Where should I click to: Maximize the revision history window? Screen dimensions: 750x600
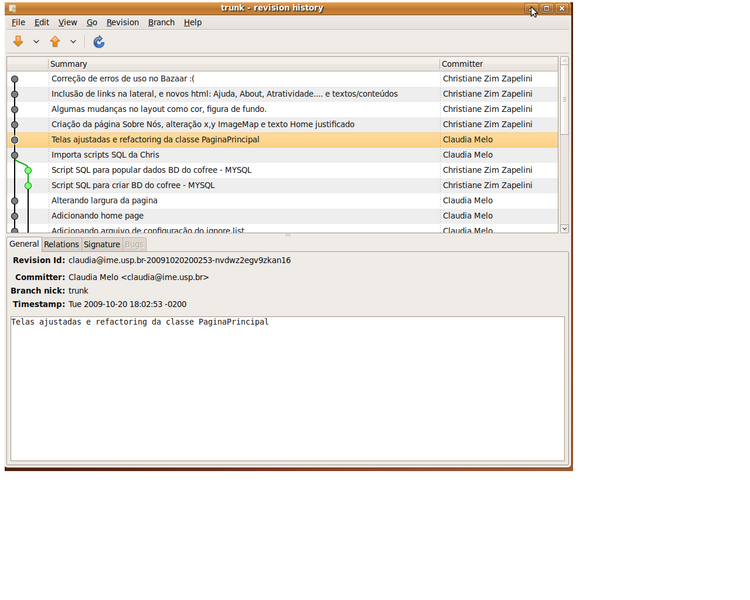(547, 8)
